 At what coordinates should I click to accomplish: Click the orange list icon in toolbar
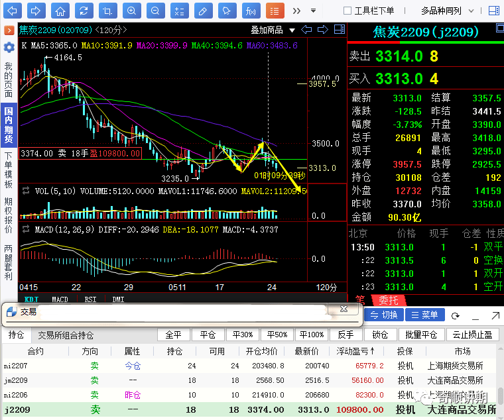[275, 11]
